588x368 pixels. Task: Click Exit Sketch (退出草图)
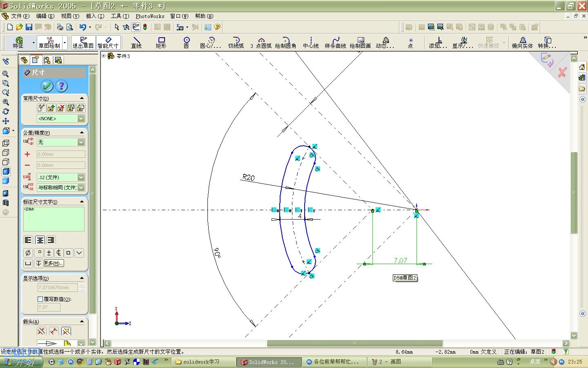tap(83, 43)
